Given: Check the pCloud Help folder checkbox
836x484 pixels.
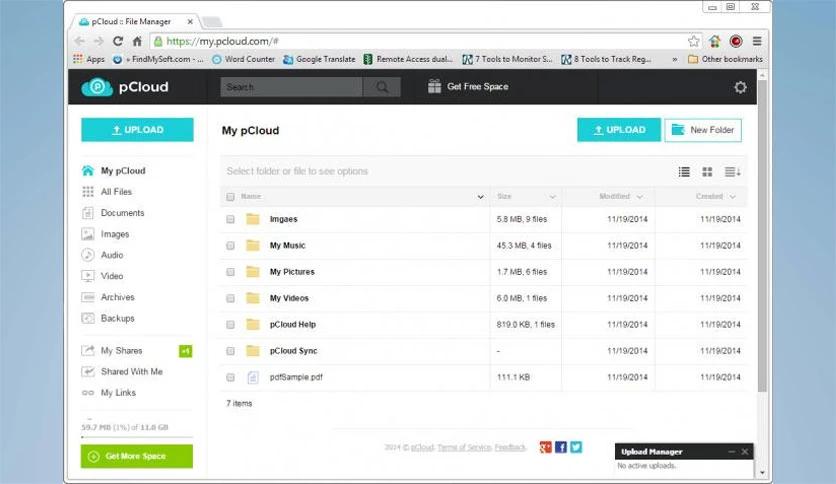Looking at the screenshot, I should pos(230,325).
